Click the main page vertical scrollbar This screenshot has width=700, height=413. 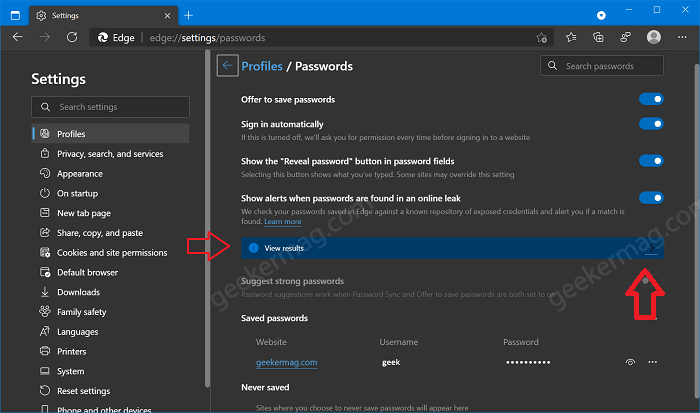(x=697, y=231)
